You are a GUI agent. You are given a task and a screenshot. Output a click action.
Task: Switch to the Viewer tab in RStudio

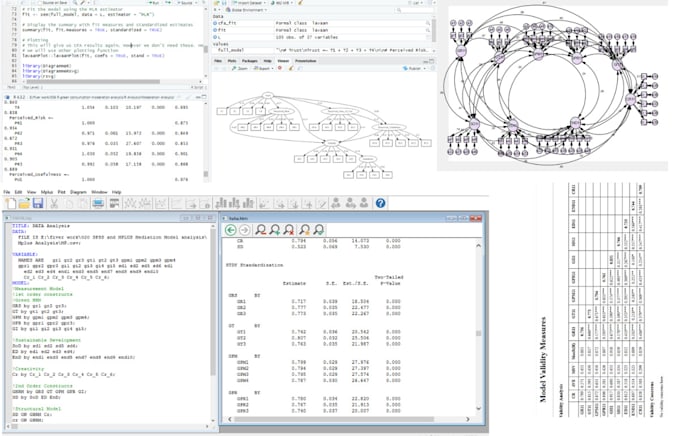(283, 61)
